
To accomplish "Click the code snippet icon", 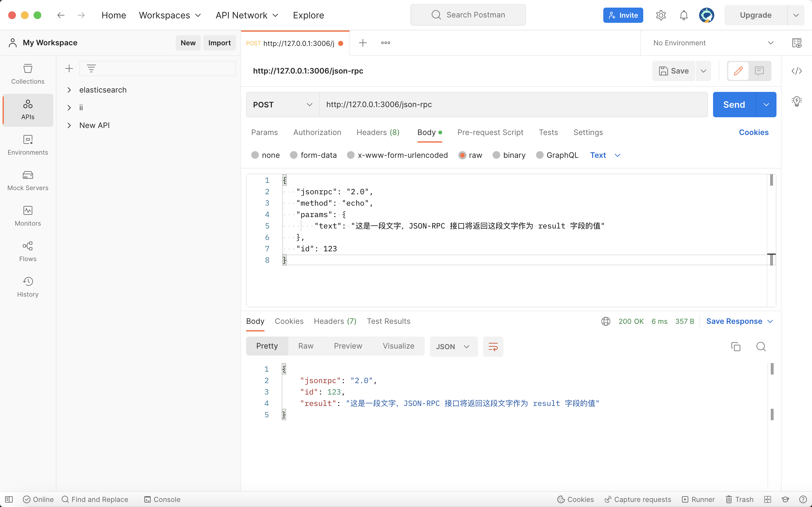I will tap(796, 71).
